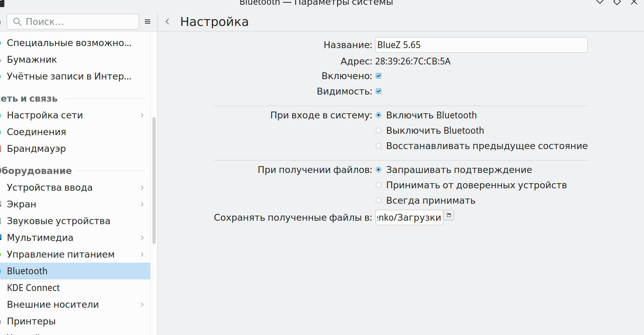Click the back arrow next to Настройка
The image size is (644, 335).
click(167, 22)
